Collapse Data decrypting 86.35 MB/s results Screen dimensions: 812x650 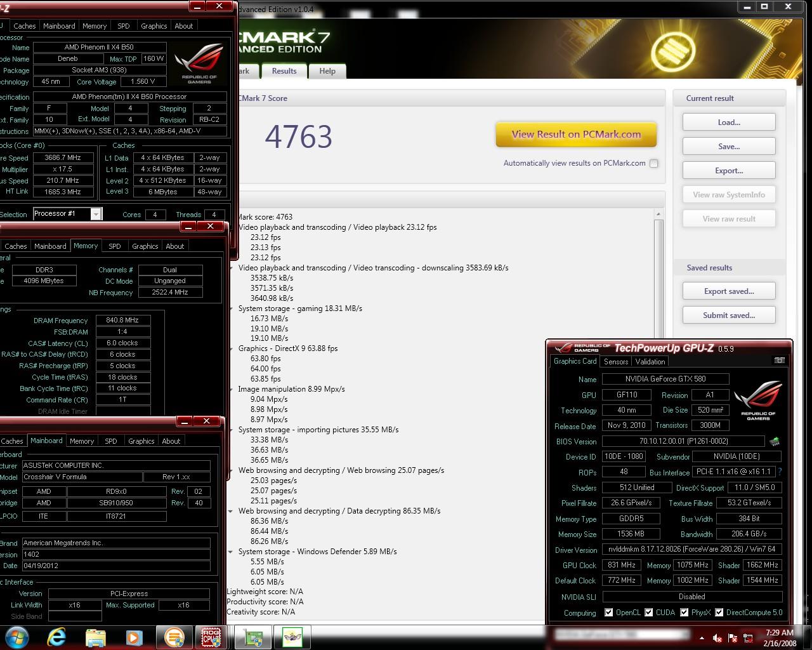(231, 511)
